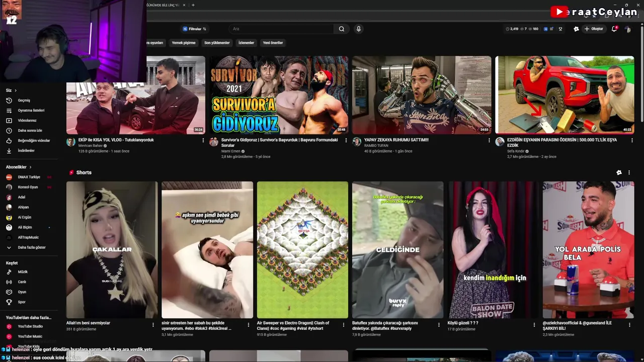
Task: Open video title Survivor'a Gidiyoruz Başvurduk
Action: click(x=279, y=143)
